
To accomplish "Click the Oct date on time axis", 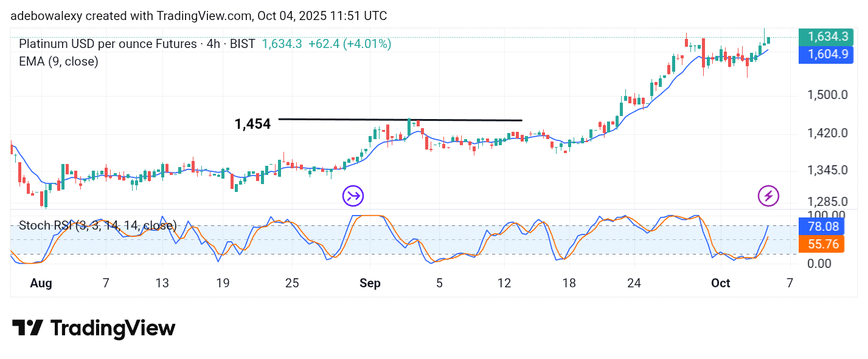I will (x=720, y=284).
